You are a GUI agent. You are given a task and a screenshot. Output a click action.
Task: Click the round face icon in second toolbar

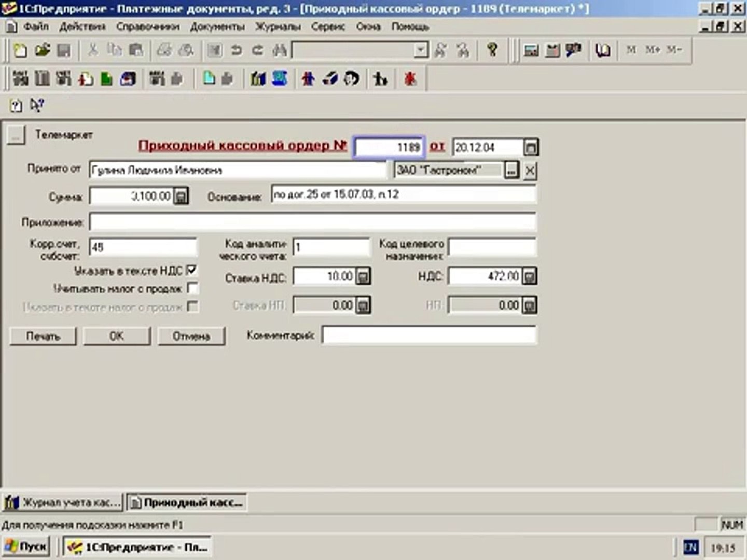coord(352,79)
